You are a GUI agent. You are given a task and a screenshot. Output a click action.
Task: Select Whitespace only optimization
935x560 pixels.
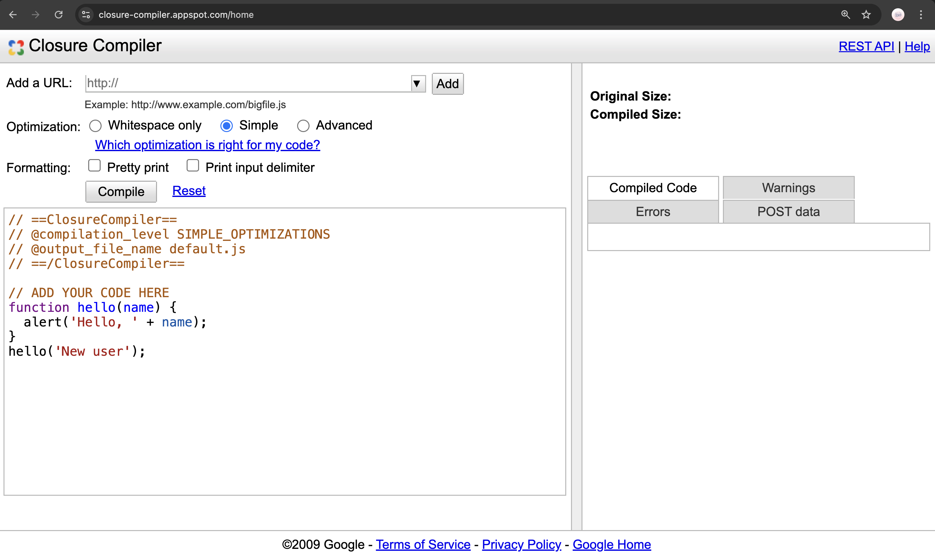point(96,126)
